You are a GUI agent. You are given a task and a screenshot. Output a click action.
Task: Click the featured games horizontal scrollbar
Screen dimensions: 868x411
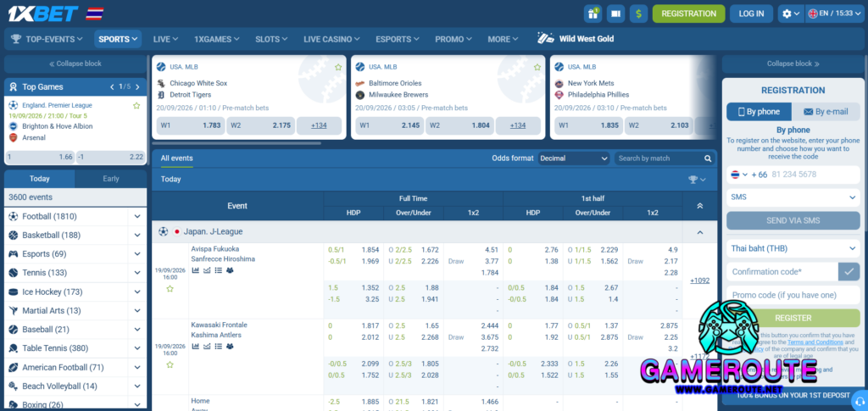[236, 143]
